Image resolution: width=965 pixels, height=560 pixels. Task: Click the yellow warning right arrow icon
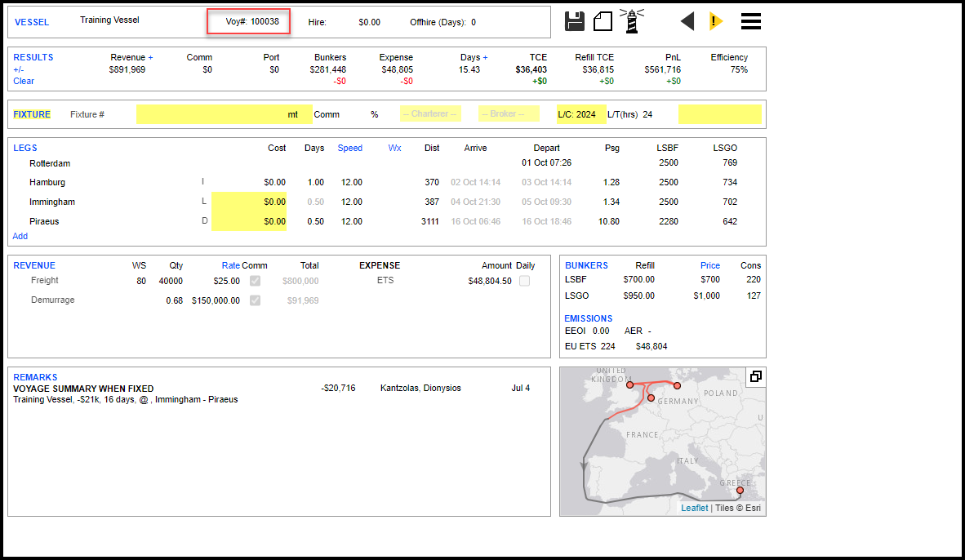716,21
